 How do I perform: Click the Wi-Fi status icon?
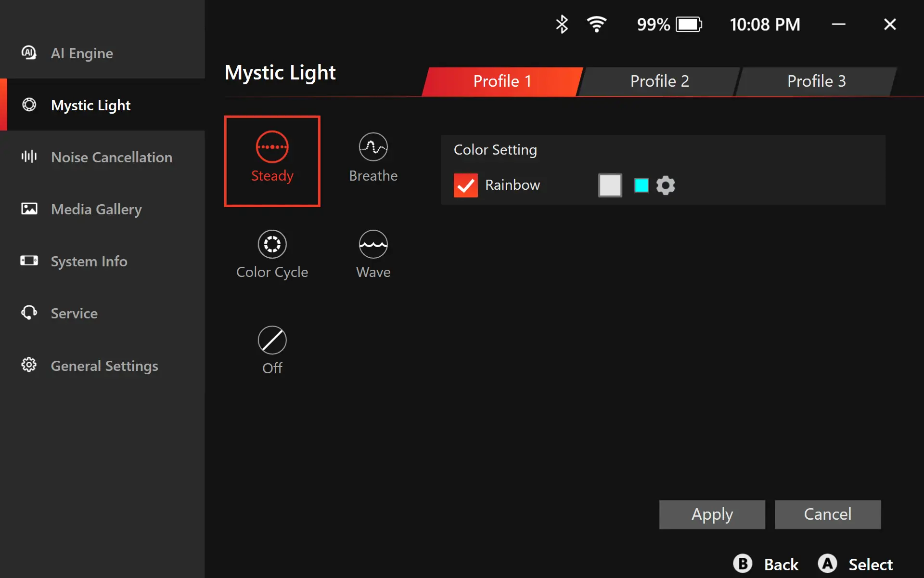(596, 25)
